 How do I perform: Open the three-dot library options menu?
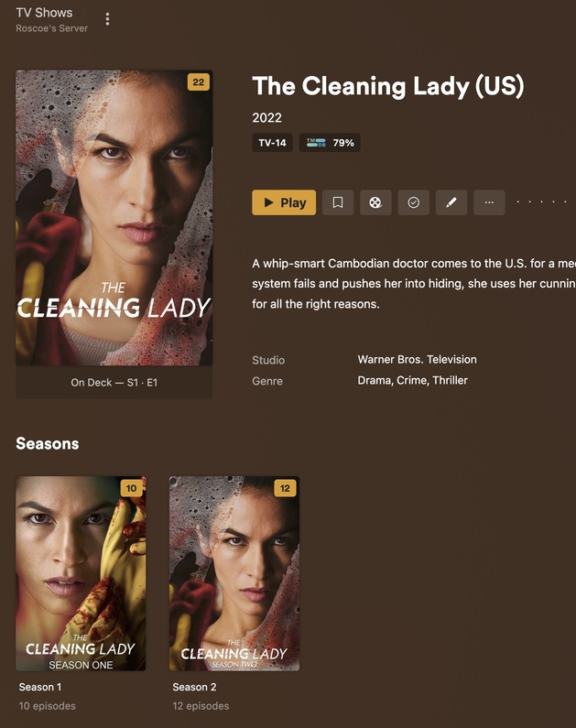108,19
